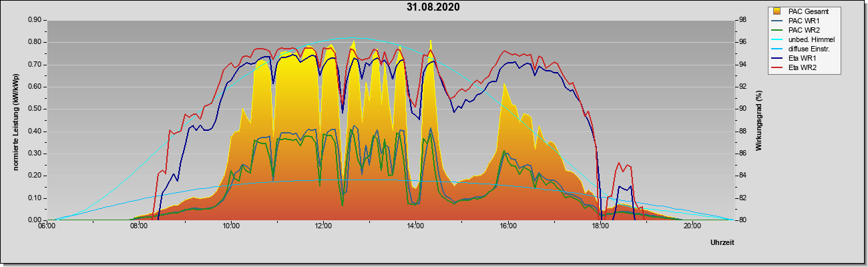
Task: Click the 12:00 time axis label
Action: tap(323, 225)
